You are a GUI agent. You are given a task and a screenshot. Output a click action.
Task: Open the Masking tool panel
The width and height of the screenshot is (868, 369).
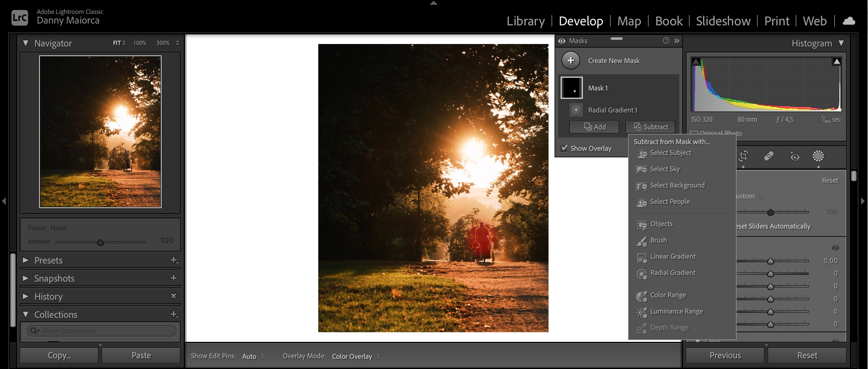click(x=819, y=156)
